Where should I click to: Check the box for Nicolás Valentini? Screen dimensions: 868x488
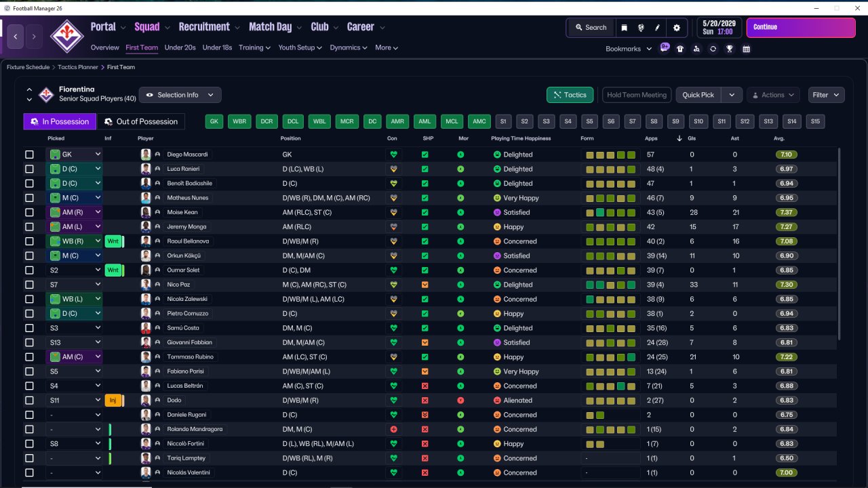(x=29, y=473)
